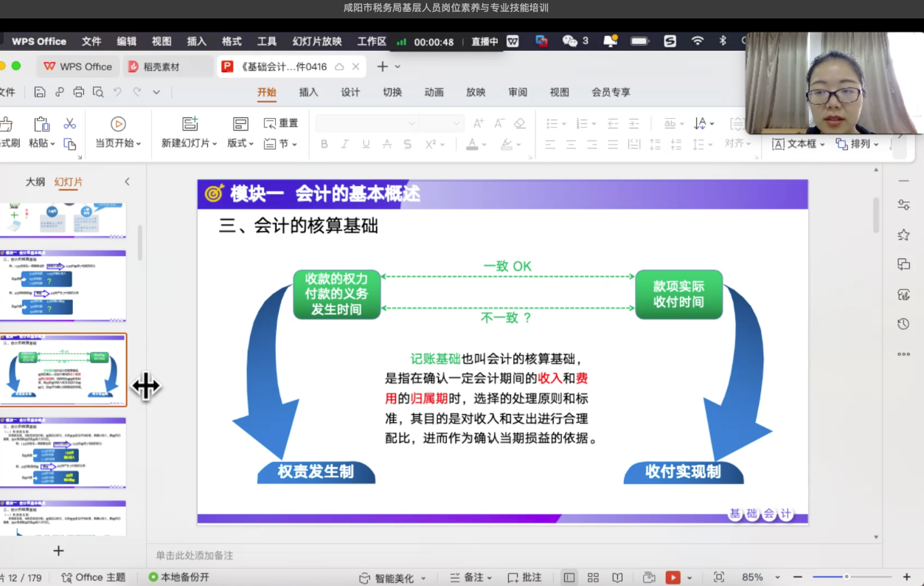Click the 批注 comments button

(x=524, y=578)
